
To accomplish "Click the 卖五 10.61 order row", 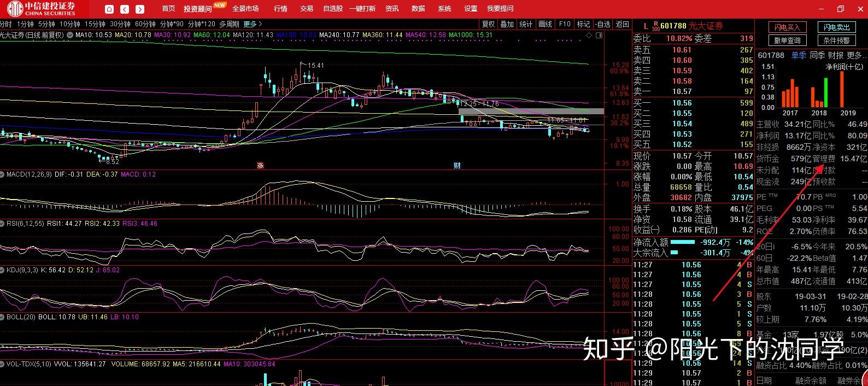I will point(693,50).
